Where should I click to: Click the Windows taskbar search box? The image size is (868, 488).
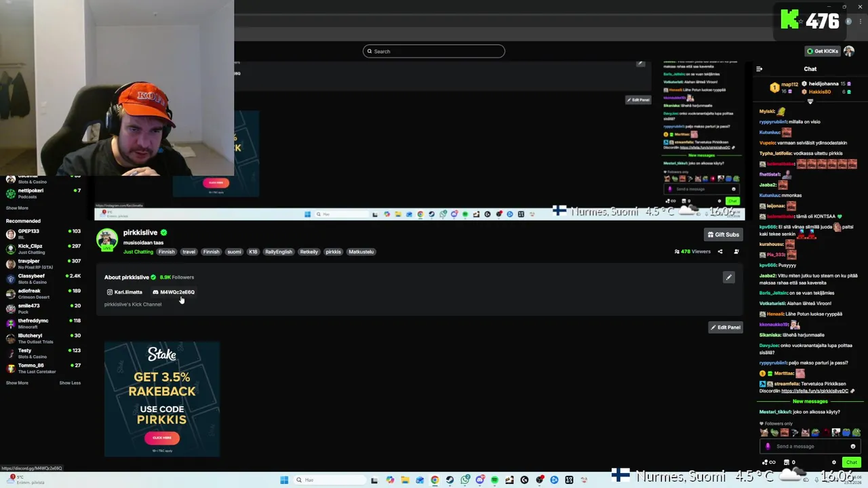click(330, 480)
